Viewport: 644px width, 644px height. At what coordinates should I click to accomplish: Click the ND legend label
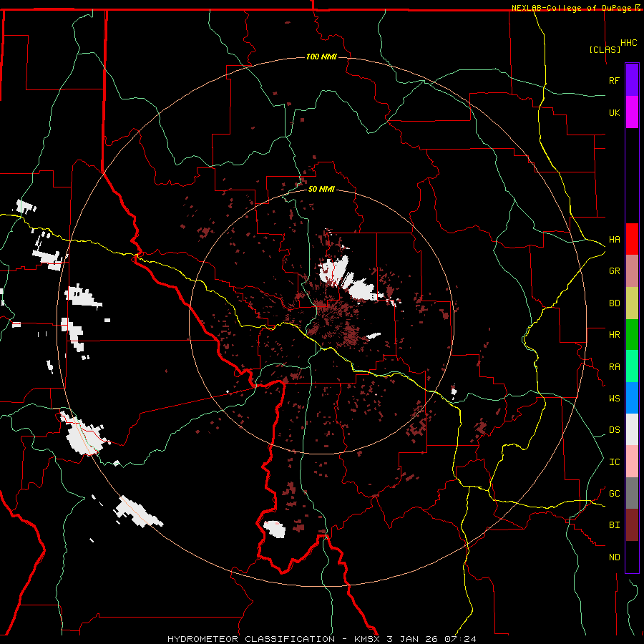point(614,557)
